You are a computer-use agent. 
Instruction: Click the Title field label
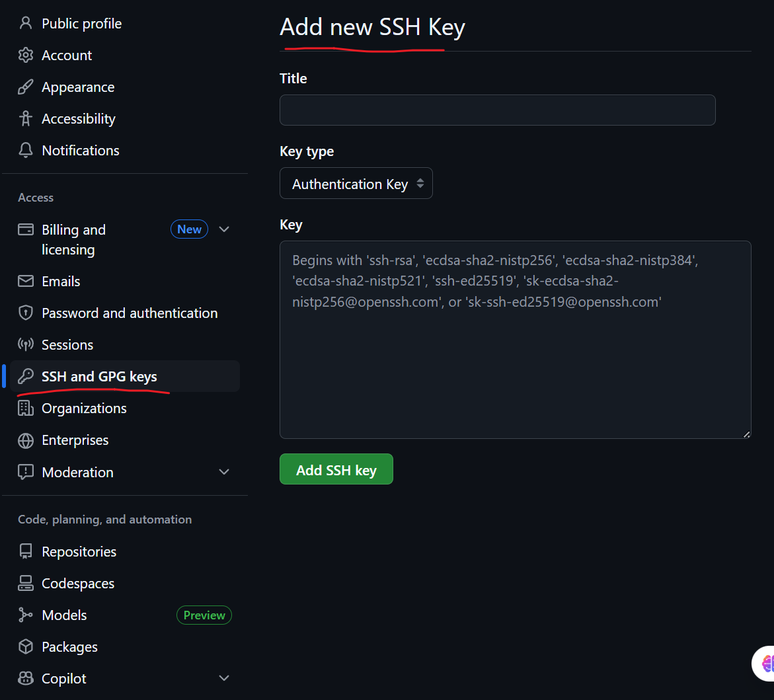pyautogui.click(x=293, y=79)
